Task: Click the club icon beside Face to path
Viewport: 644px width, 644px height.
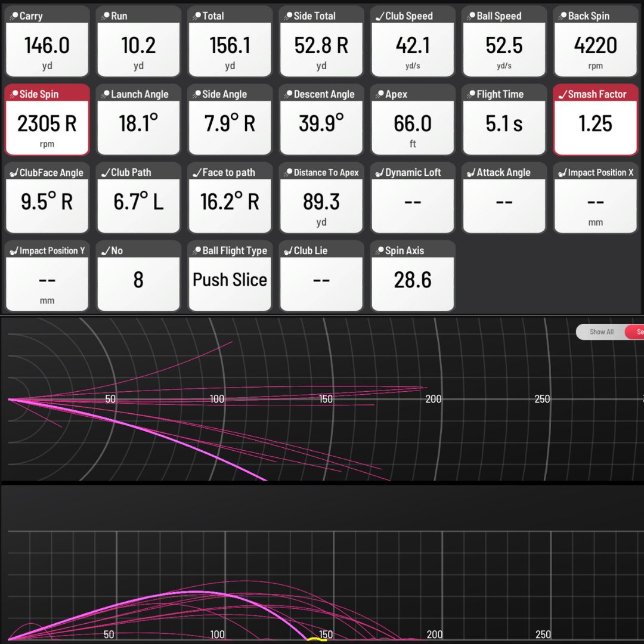Action: click(197, 172)
